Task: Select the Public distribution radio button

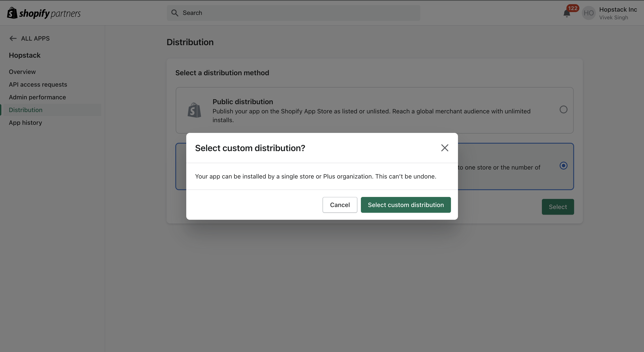Action: tap(563, 110)
